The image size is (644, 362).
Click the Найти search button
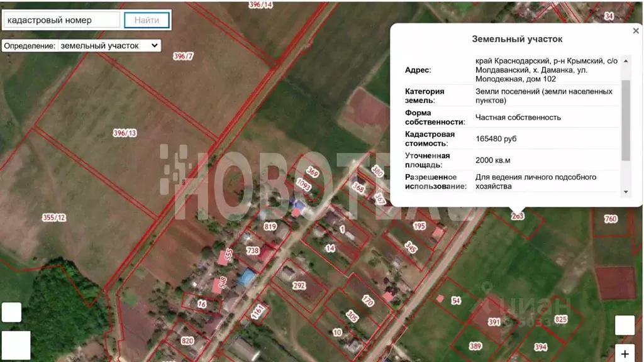coord(147,20)
